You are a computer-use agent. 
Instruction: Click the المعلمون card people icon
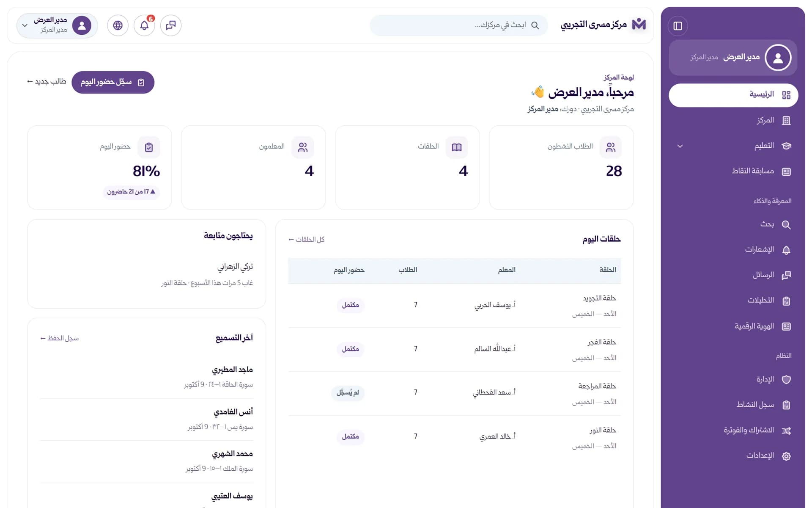(302, 147)
